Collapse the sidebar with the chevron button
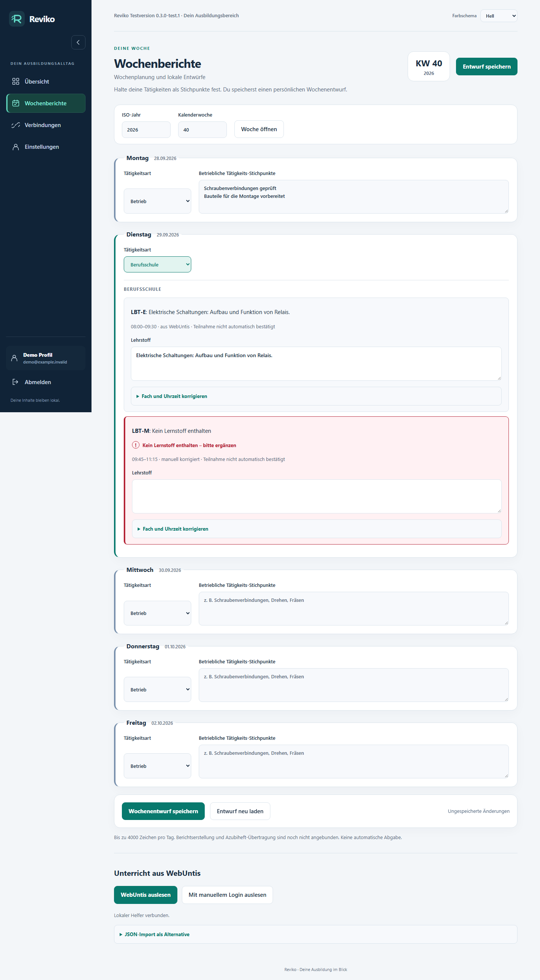This screenshot has width=540, height=980. (x=78, y=42)
